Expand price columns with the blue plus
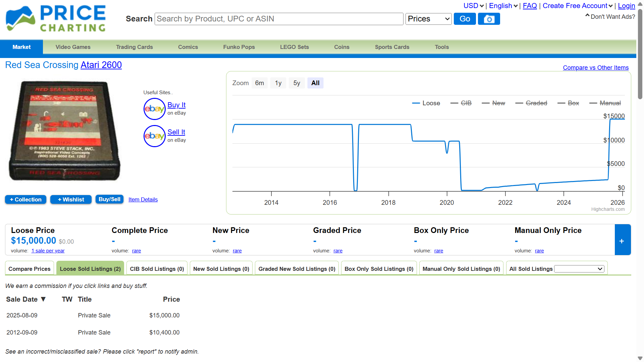This screenshot has height=362, width=644. [623, 240]
